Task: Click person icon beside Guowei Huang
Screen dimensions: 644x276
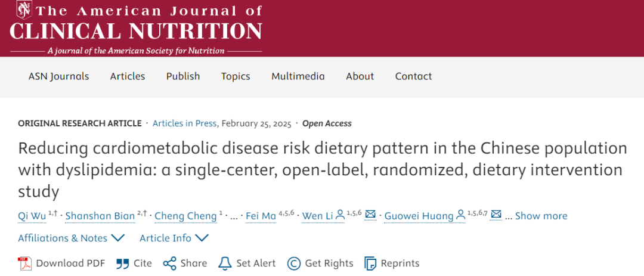Action: (x=461, y=215)
